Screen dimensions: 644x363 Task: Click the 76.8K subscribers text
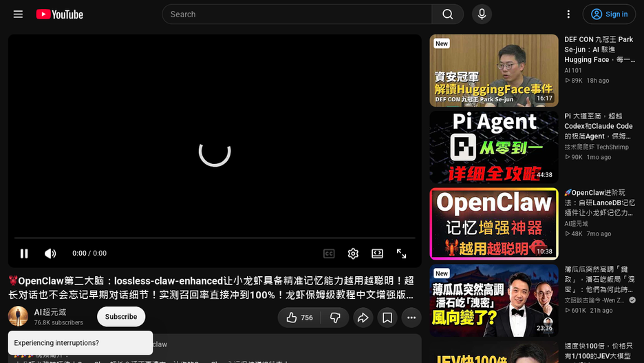click(x=58, y=323)
